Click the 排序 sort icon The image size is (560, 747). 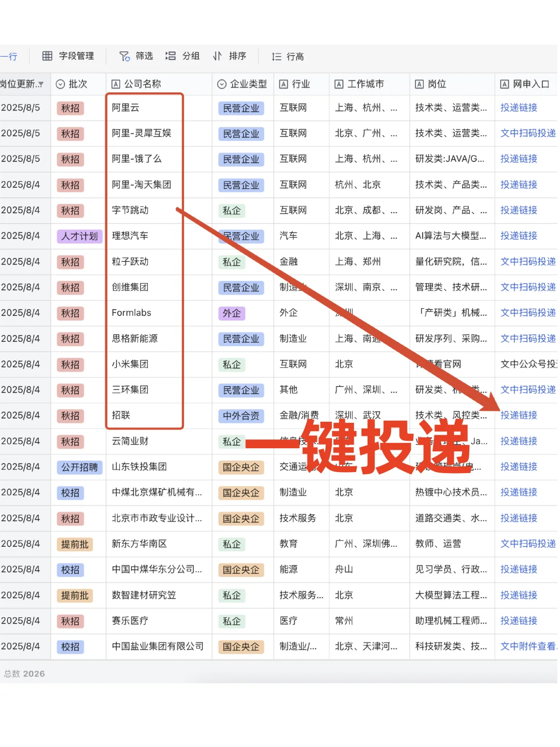(217, 56)
